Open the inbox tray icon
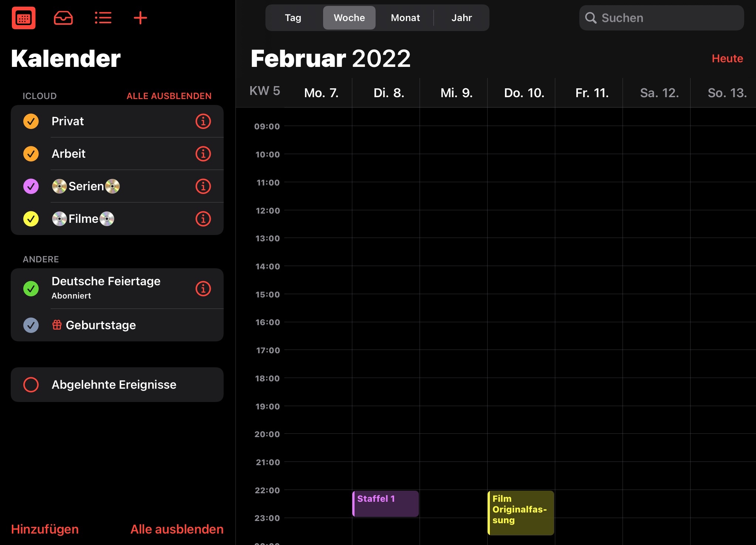 click(x=63, y=18)
